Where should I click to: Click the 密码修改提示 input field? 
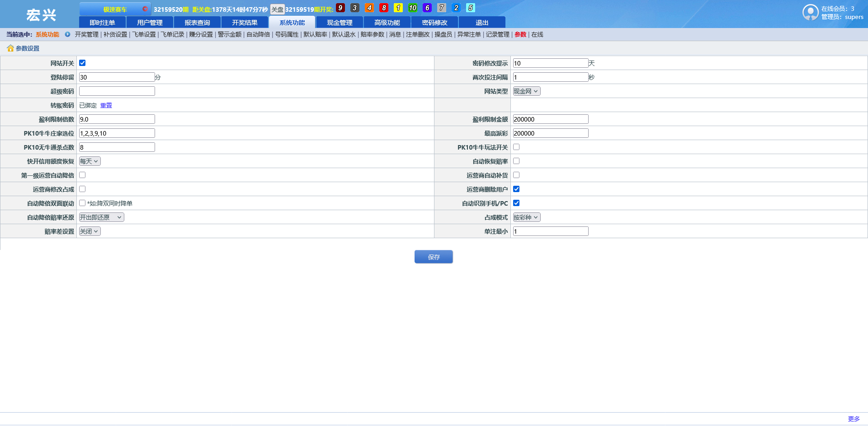551,63
